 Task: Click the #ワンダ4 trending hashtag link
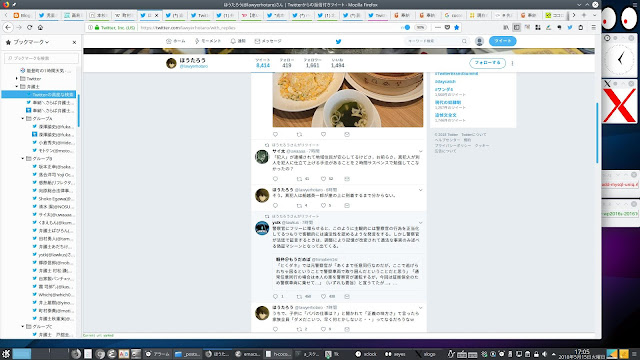click(x=444, y=89)
